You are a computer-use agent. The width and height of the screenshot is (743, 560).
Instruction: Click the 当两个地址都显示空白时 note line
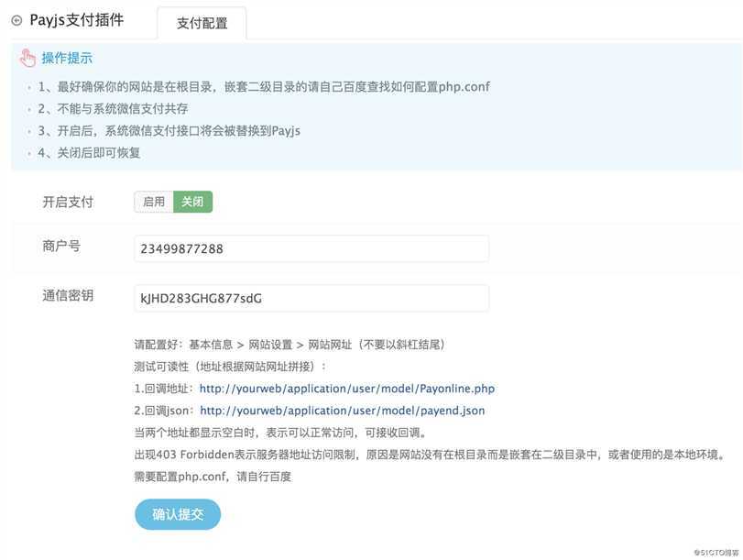click(x=281, y=433)
